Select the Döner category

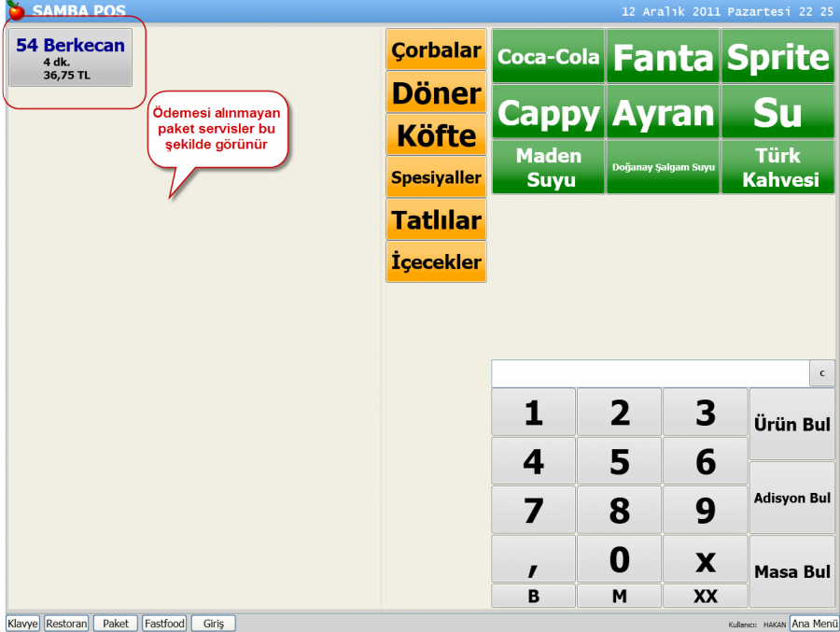(x=436, y=92)
